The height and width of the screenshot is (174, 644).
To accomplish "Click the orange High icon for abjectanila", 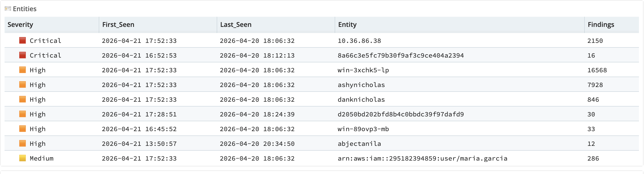I will (x=23, y=143).
